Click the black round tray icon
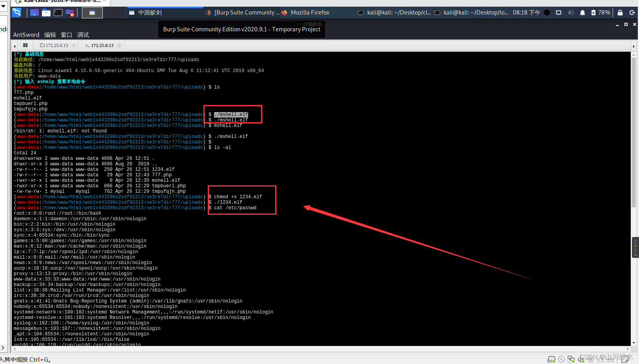The image size is (639, 364). coord(547,13)
